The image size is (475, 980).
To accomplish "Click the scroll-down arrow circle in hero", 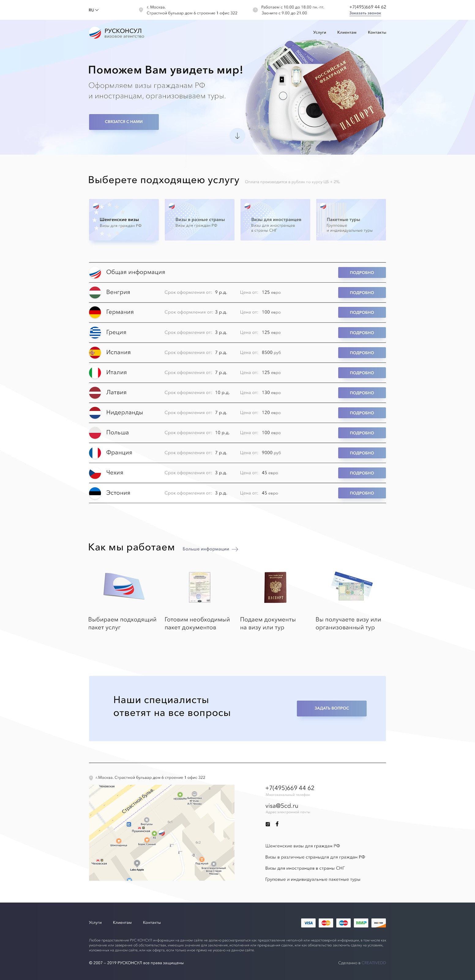I will pos(237,136).
